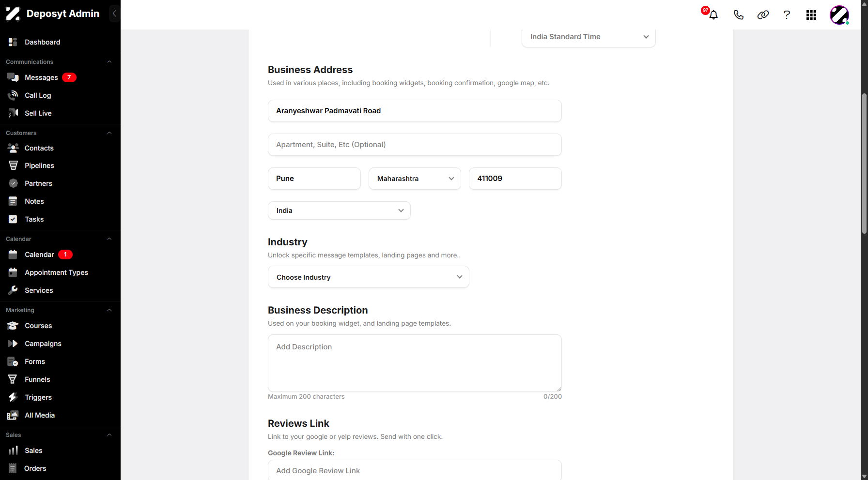Click the Add Description text area
Viewport: 868px width, 480px height.
(415, 363)
